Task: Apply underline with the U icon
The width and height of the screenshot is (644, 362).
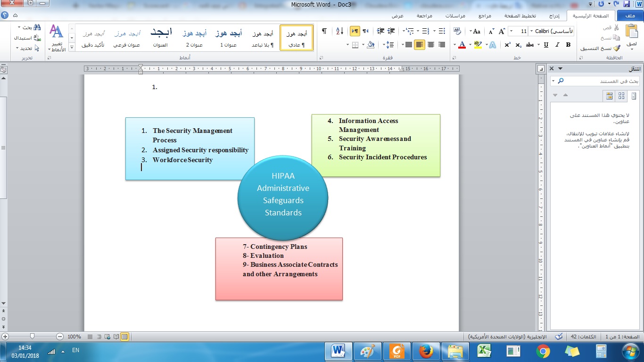Action: pyautogui.click(x=546, y=45)
